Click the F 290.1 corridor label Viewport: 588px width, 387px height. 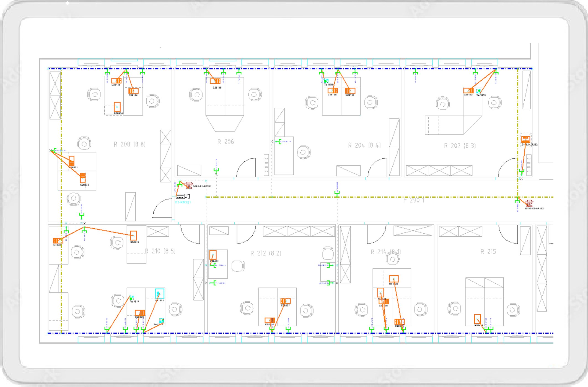[413, 200]
